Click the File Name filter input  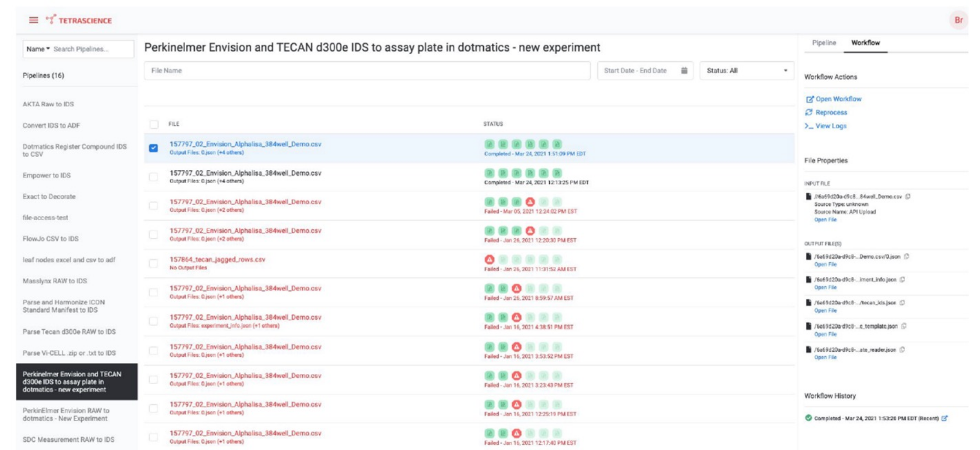point(367,71)
